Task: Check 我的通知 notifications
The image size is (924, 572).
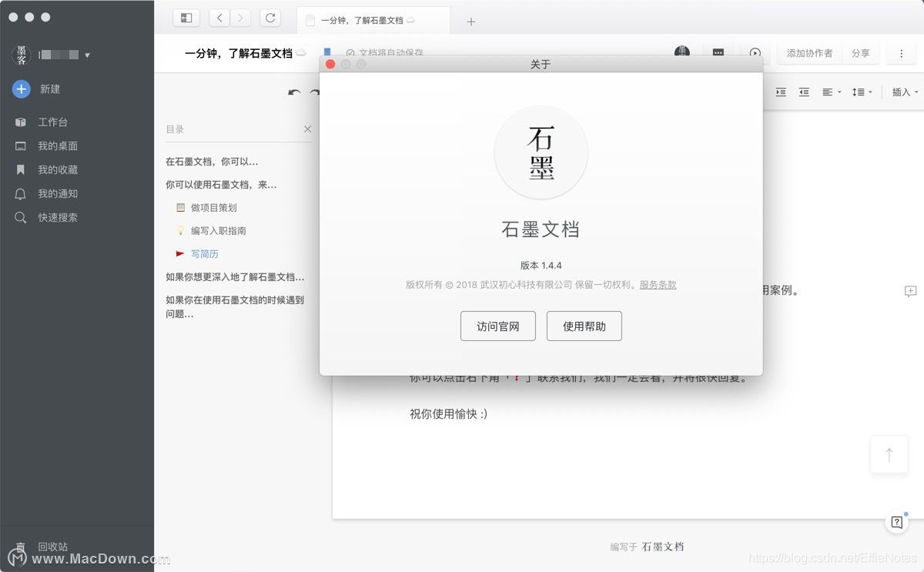Action: pyautogui.click(x=52, y=193)
